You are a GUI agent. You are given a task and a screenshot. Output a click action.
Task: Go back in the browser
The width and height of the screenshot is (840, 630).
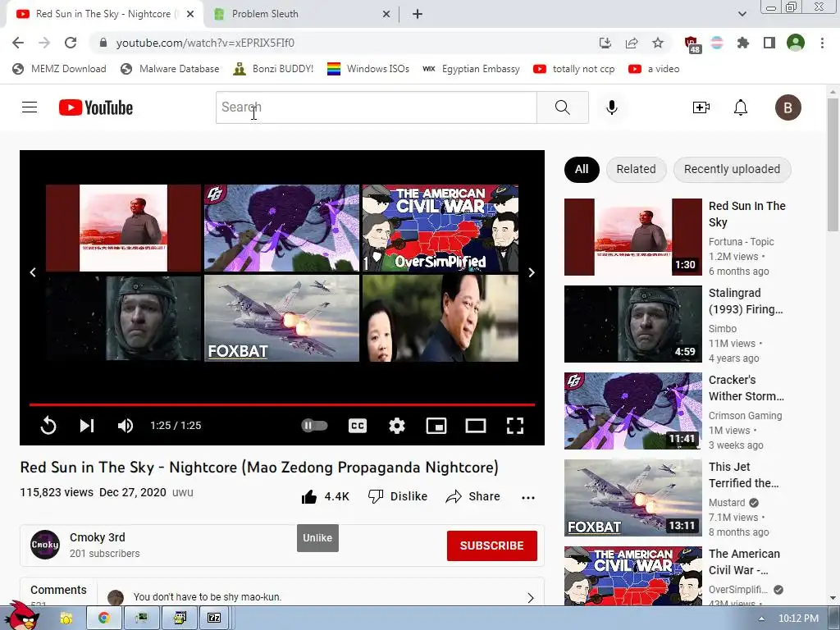point(18,43)
